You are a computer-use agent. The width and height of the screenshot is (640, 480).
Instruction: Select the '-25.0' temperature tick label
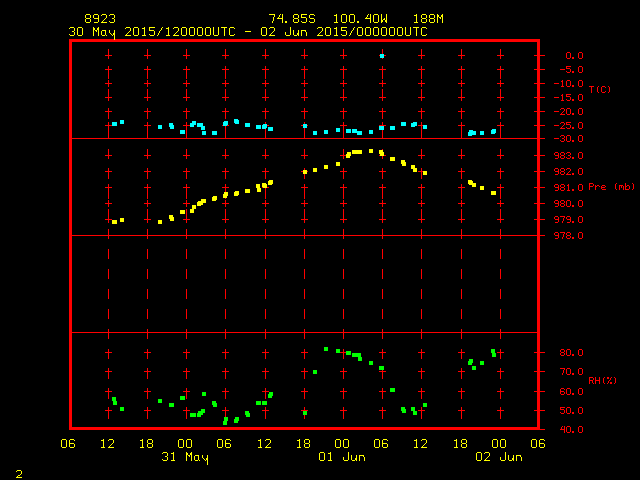click(x=569, y=126)
